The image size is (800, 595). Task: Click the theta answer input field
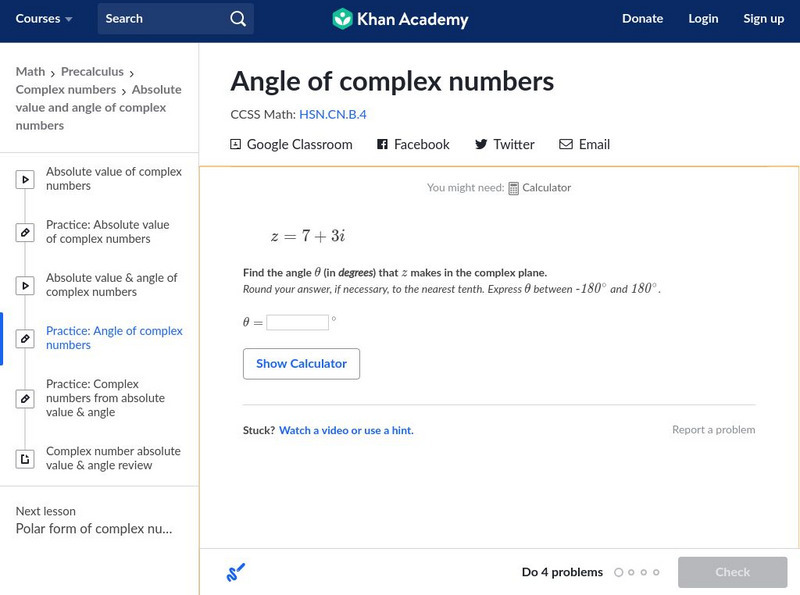297,323
